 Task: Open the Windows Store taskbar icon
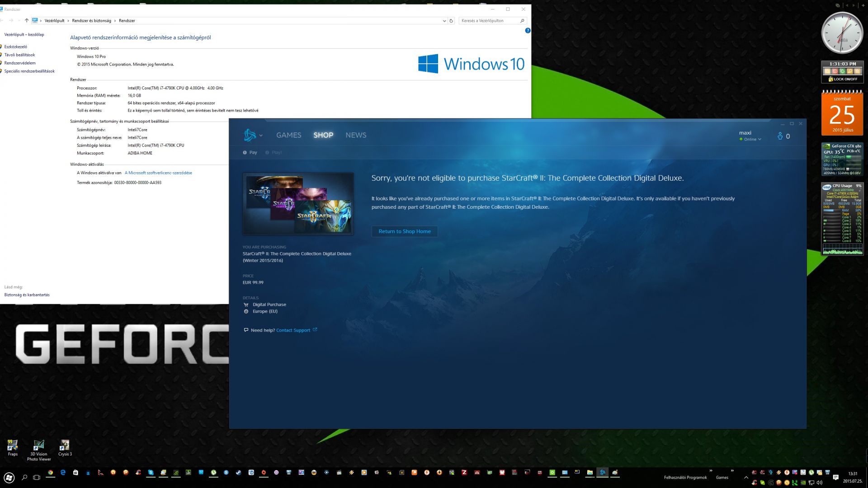[x=75, y=473]
